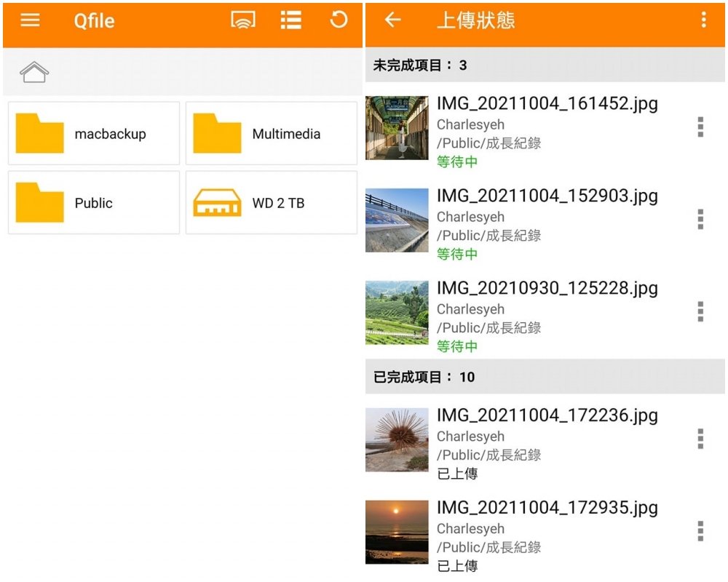Open upload status overflow menu
Viewport: 728px width, 582px height.
coord(703,20)
